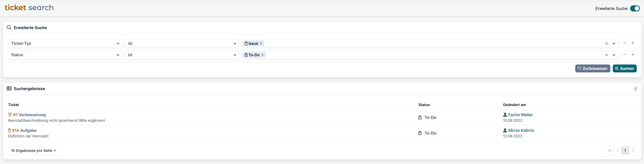This screenshot has height=164, width=644.
Task: Click the Suchen button
Action: pos(624,69)
